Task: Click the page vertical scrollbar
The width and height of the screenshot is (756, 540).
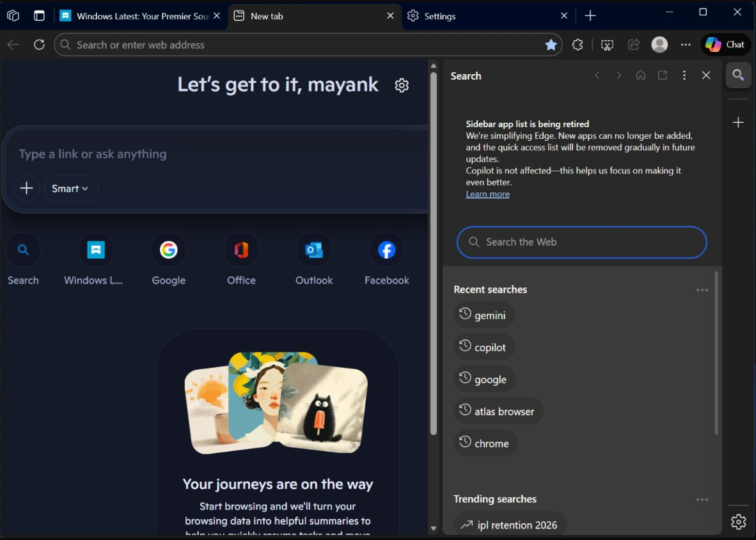Action: pos(434,253)
